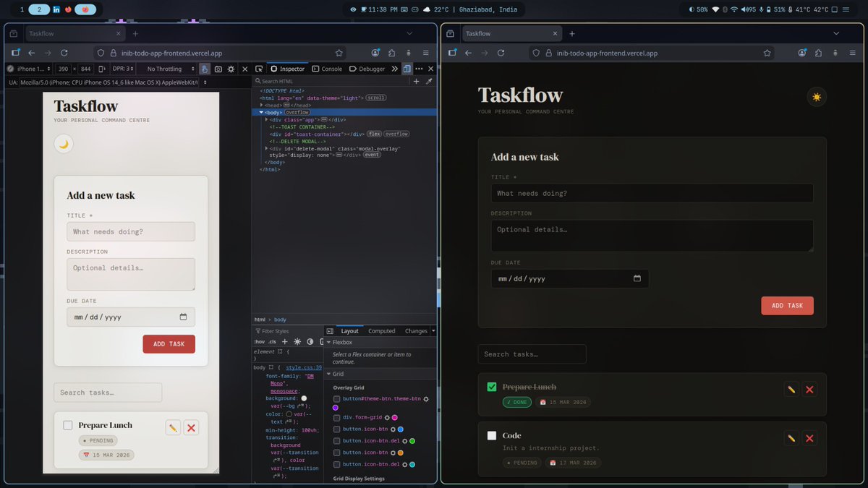Image resolution: width=868 pixels, height=488 pixels.
Task: Open the Changes sidebar tab
Action: [x=416, y=331]
